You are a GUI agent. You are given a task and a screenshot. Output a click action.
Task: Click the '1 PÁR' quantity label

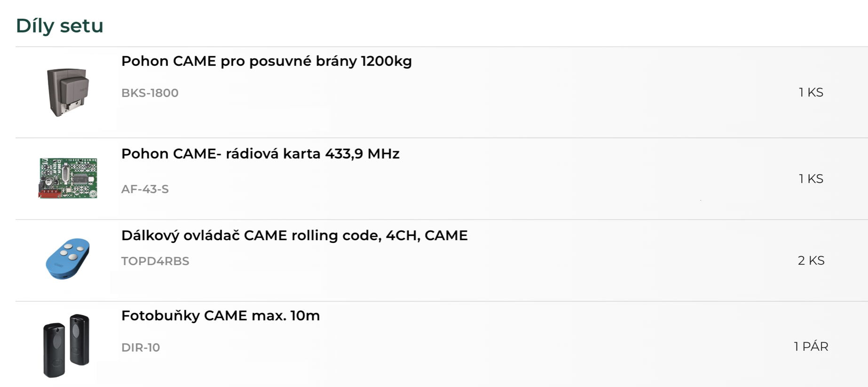811,347
